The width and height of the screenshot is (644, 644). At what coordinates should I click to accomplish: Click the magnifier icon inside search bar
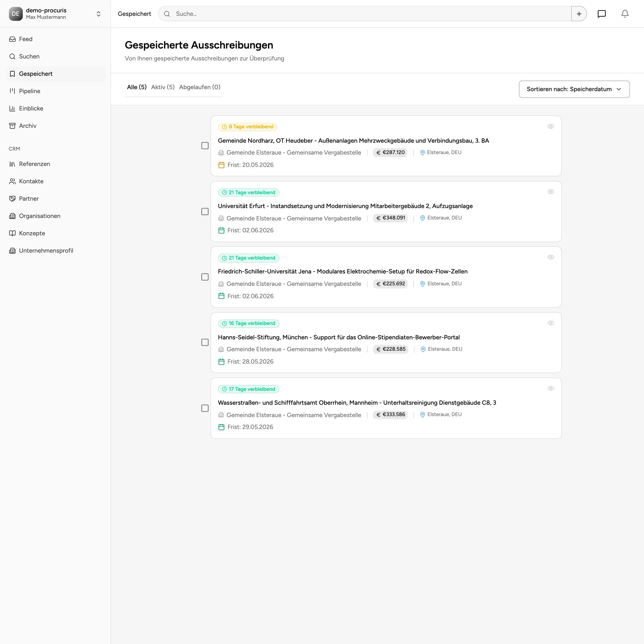(x=167, y=14)
